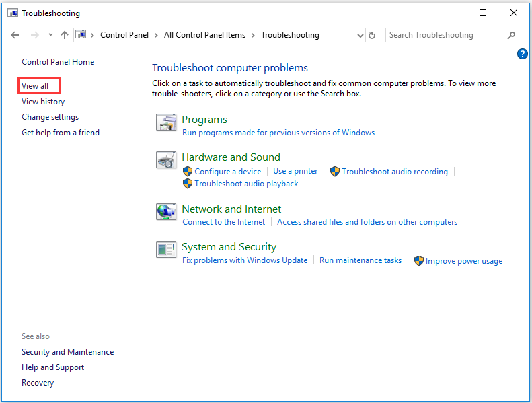Minimize the Troubleshooting window
This screenshot has width=532, height=403.
point(452,13)
